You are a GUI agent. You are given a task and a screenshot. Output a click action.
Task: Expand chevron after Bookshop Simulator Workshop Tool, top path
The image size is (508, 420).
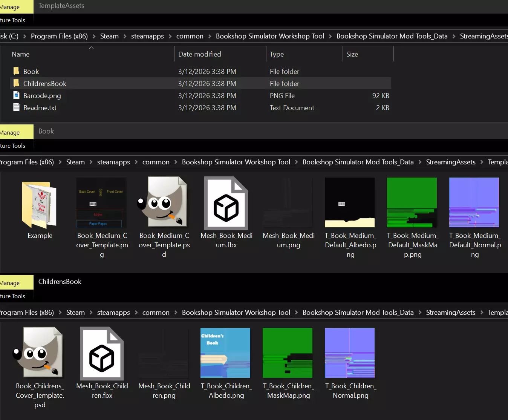[330, 36]
